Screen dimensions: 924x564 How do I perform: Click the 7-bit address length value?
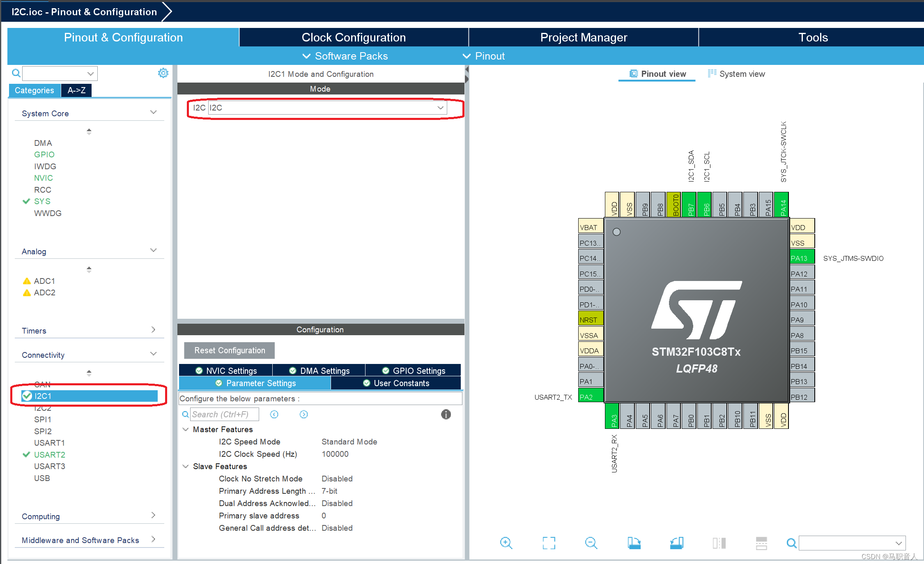pos(329,491)
